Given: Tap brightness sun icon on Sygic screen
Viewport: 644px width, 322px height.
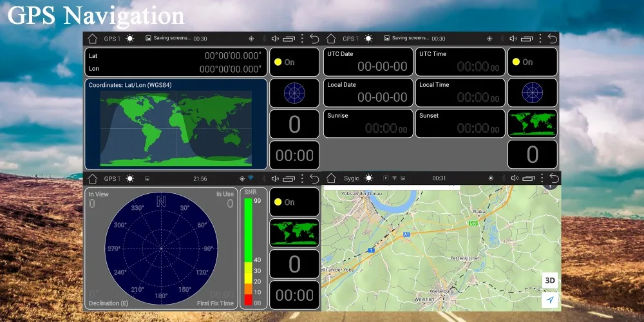Looking at the screenshot, I should click(368, 178).
